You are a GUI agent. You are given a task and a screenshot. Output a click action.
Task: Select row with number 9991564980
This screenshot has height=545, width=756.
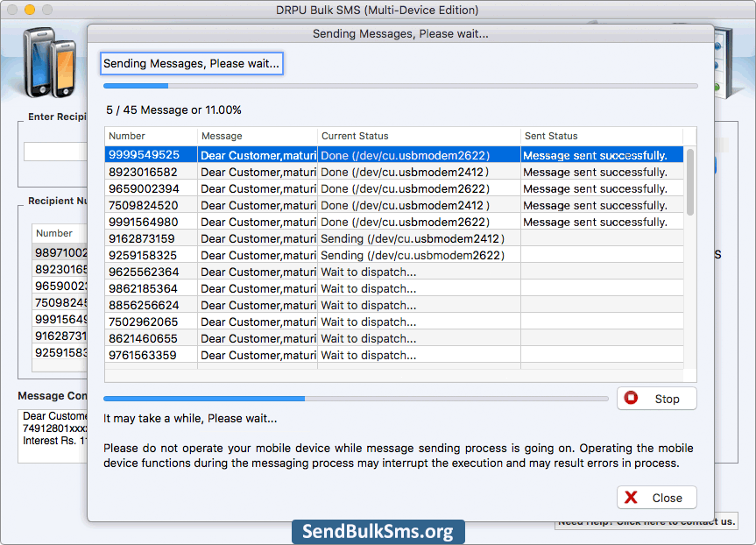[394, 222]
